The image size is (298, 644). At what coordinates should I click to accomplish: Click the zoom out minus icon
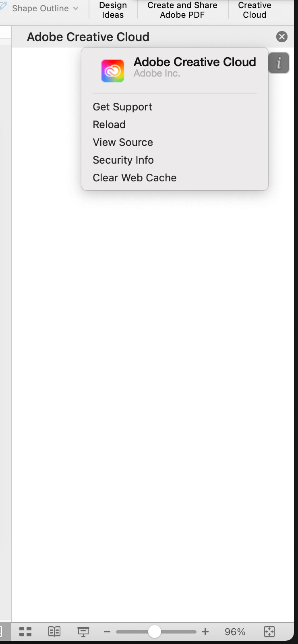[107, 632]
